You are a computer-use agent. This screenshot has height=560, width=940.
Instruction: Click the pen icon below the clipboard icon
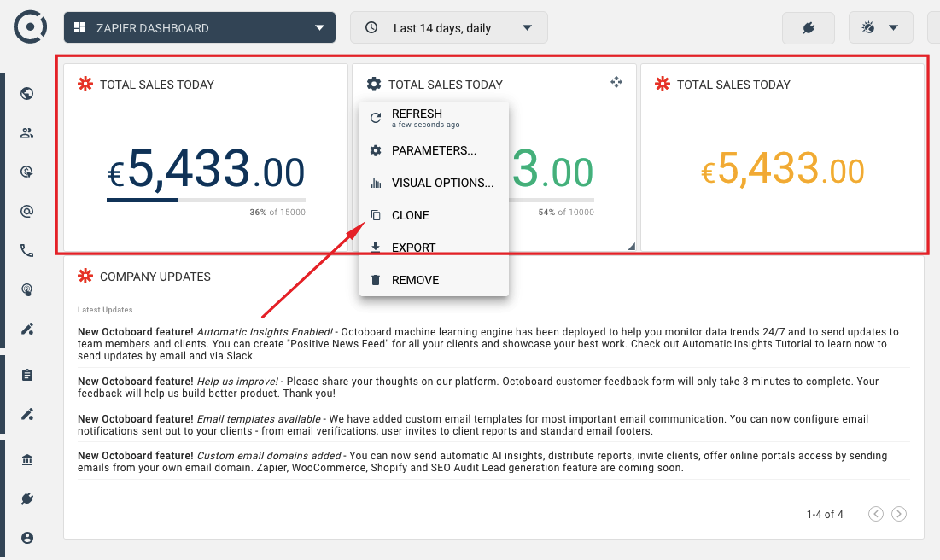point(27,414)
